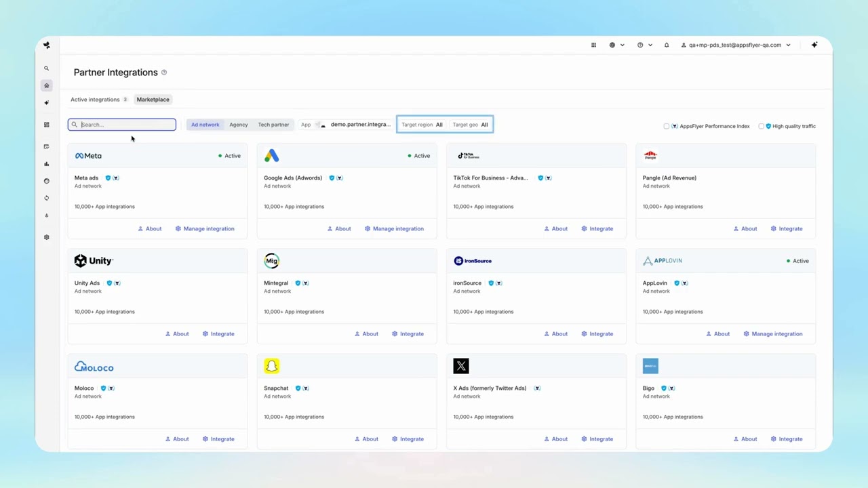Click the Active status on Google Ads card
The height and width of the screenshot is (488, 868).
point(418,156)
